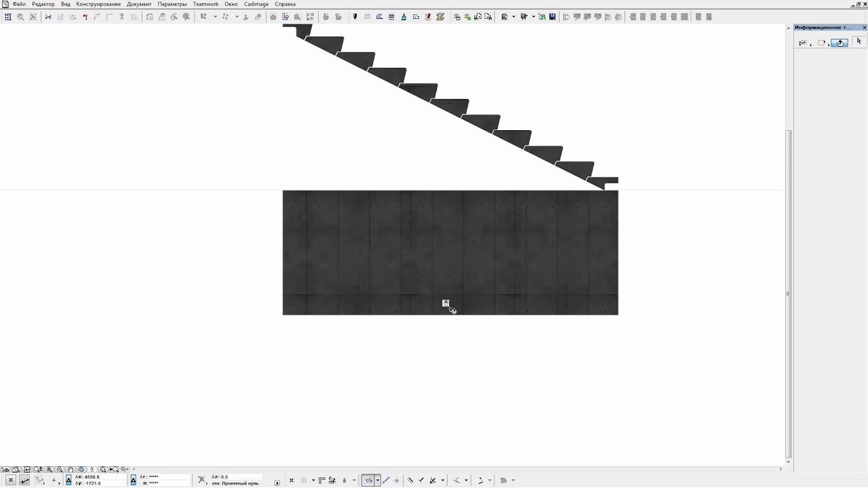Click the grid icon at the toolbar start

(x=8, y=17)
